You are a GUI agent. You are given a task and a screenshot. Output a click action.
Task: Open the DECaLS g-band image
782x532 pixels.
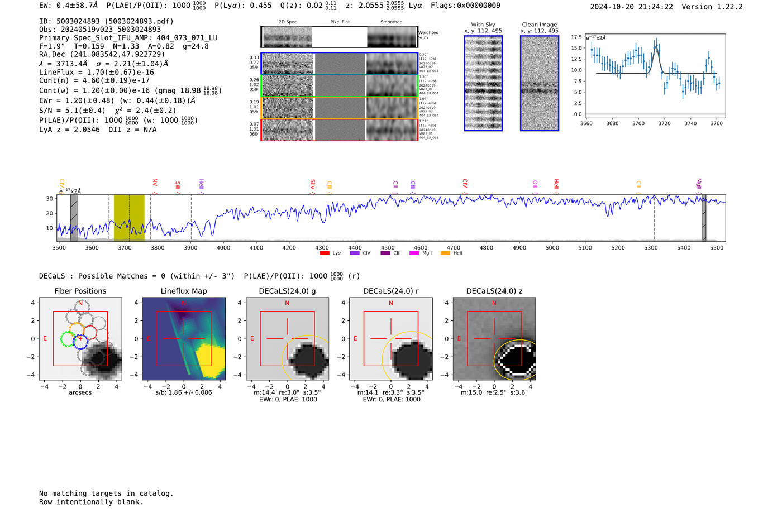tap(287, 339)
